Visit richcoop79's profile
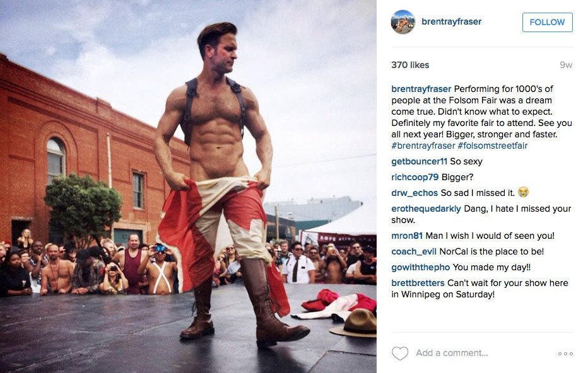Image resolution: width=588 pixels, height=373 pixels. (415, 177)
